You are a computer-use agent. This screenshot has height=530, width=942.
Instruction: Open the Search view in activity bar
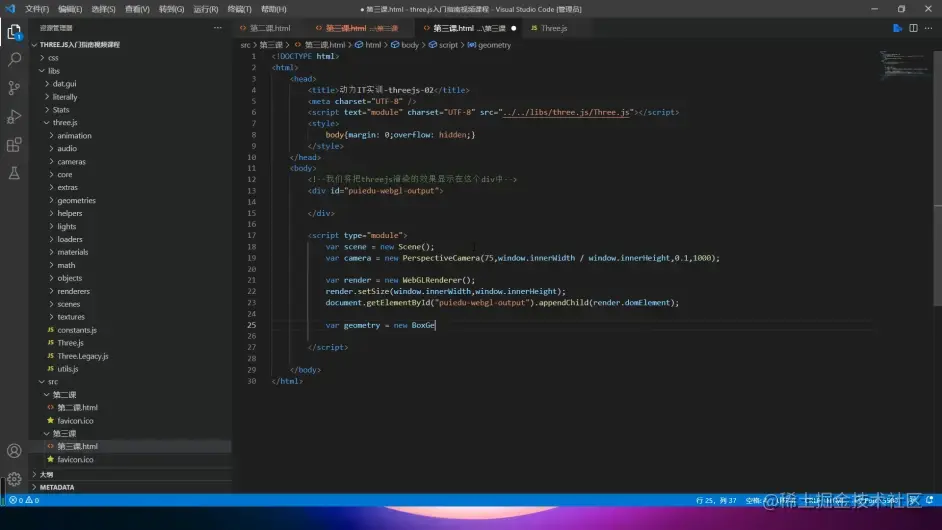14,59
